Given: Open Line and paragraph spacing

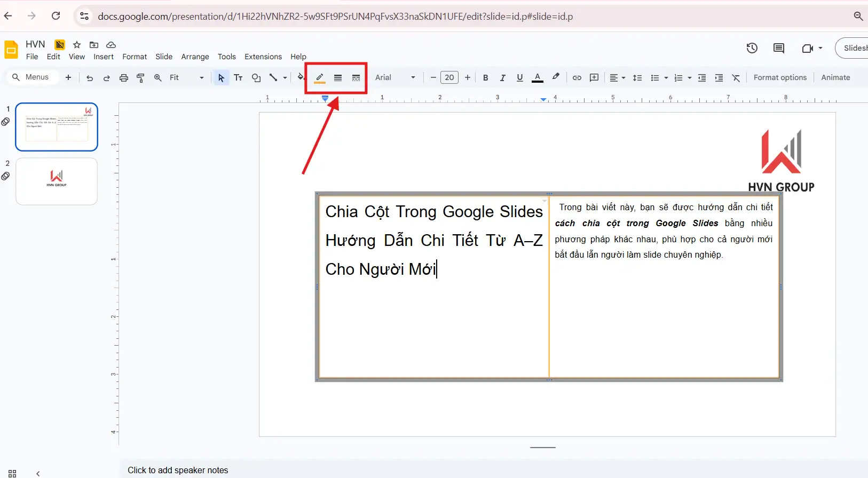Looking at the screenshot, I should coord(637,78).
